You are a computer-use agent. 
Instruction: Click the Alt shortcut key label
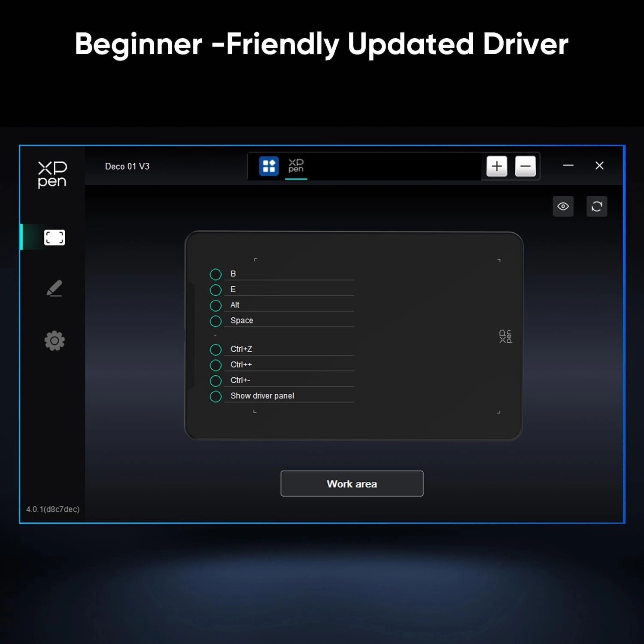click(235, 305)
